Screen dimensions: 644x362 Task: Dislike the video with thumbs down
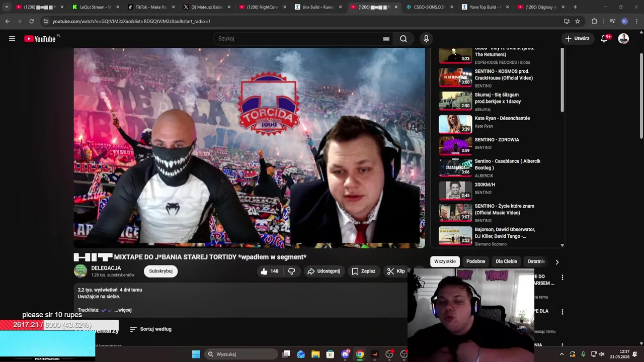291,271
